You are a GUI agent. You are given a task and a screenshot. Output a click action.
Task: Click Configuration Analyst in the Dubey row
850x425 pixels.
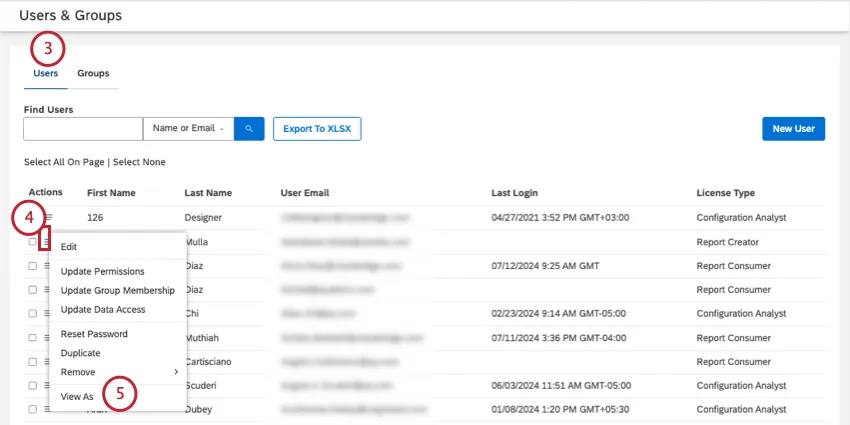click(742, 409)
